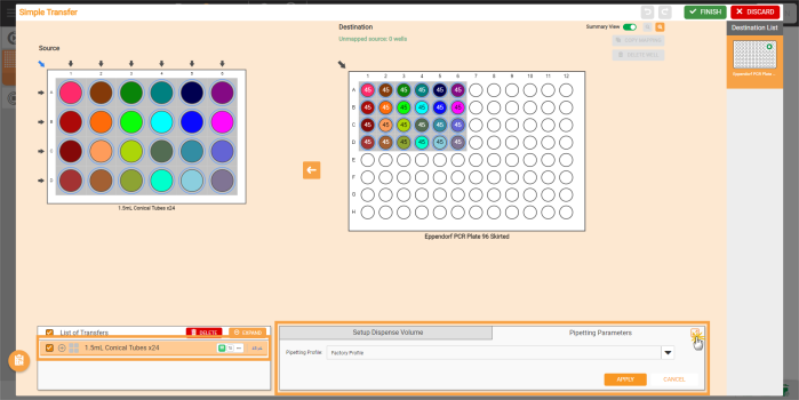
Task: Select Eppendorf PCR Plate thumbnail in Destination List
Action: 755,59
